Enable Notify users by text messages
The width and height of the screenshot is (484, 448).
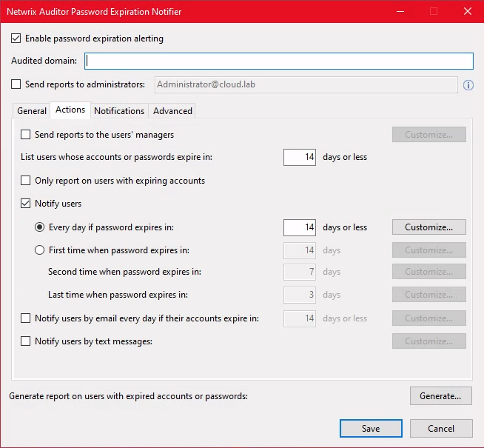pos(27,341)
